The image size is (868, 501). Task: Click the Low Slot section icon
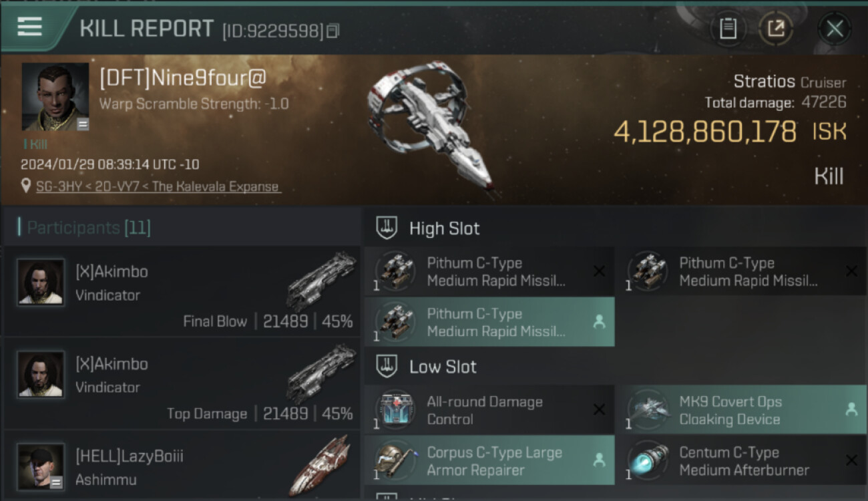click(387, 366)
